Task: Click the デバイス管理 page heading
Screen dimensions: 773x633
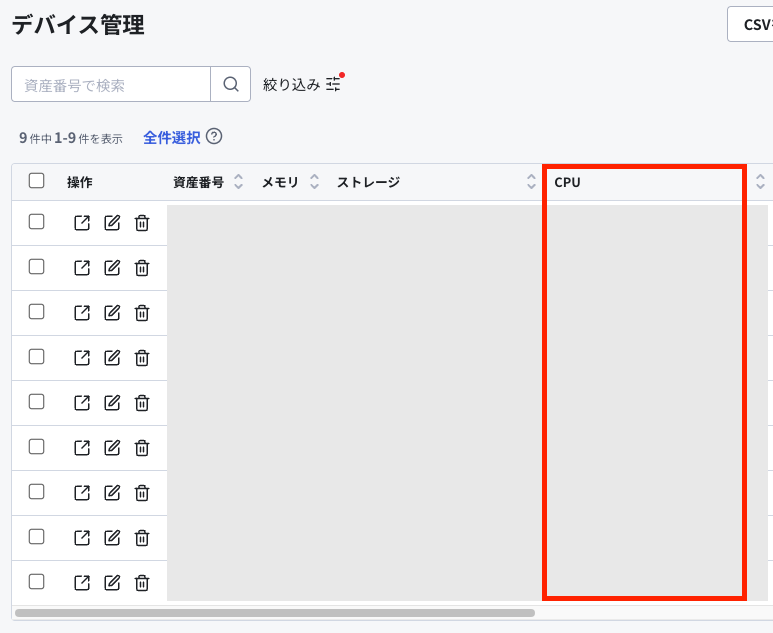Action: (78, 24)
